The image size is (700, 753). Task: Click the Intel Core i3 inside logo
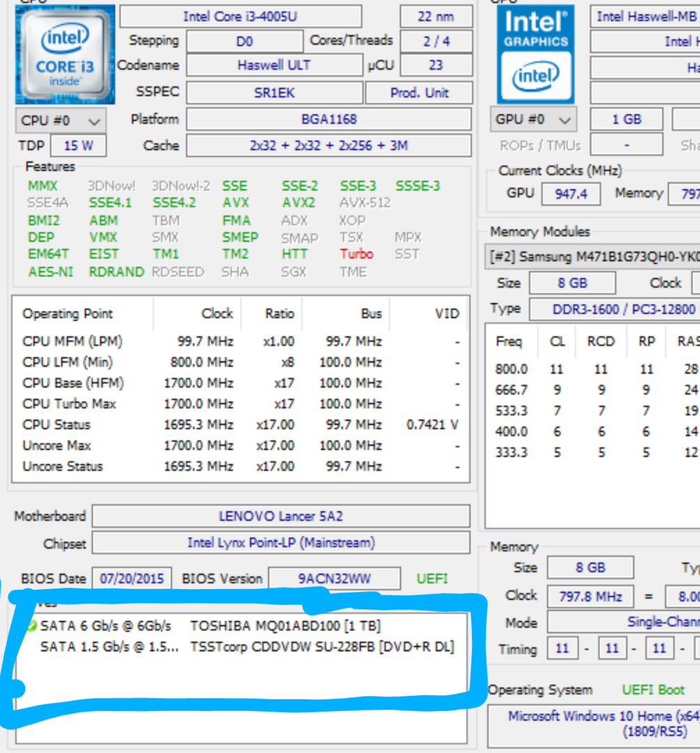coord(66,55)
